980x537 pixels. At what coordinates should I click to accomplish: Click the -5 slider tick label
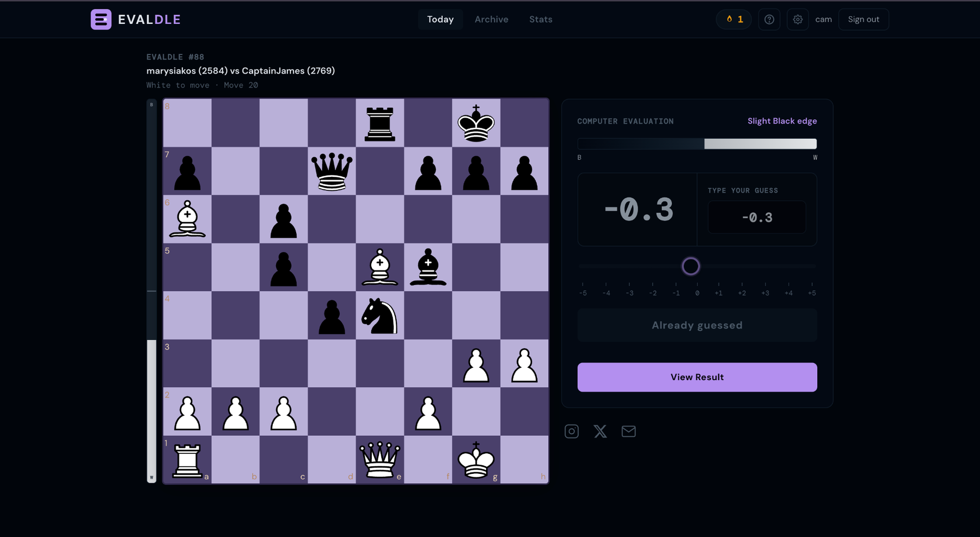[x=583, y=293]
